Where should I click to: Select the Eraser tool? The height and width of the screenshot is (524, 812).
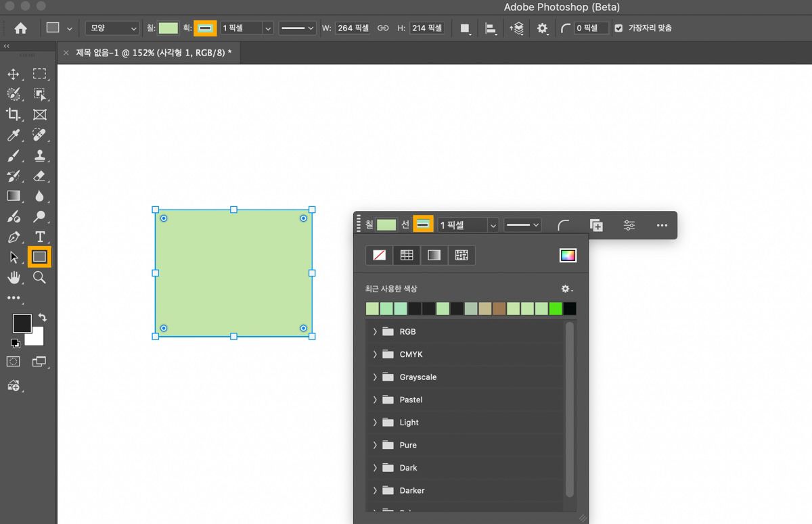click(40, 176)
